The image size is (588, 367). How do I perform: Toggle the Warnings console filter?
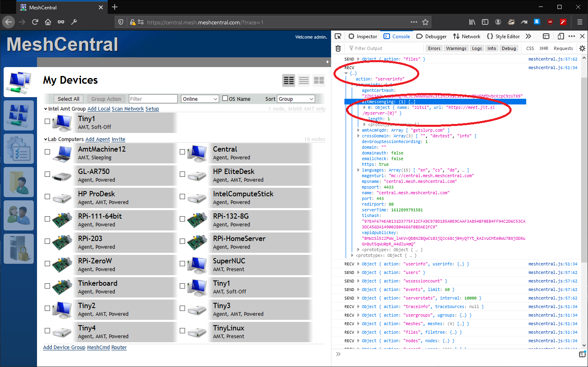(456, 48)
